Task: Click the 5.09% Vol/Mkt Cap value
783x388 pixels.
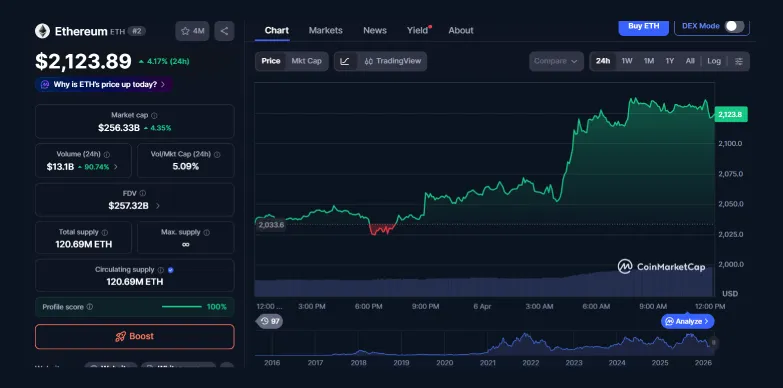Action: (x=186, y=167)
